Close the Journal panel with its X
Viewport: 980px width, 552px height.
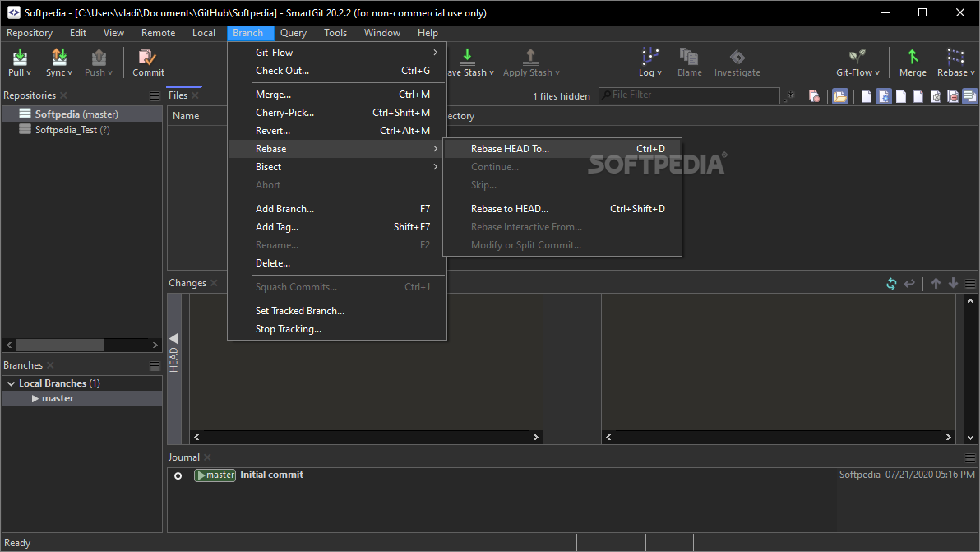tap(207, 457)
